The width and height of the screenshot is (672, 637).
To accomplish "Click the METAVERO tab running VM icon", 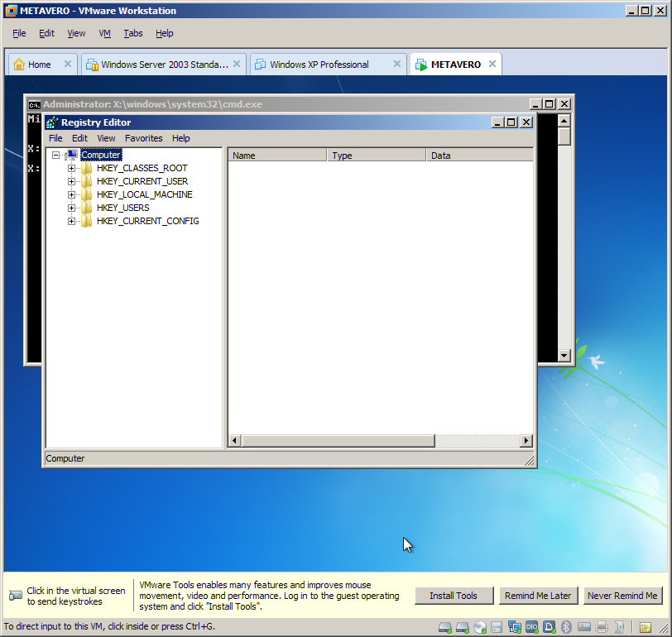I will click(x=421, y=65).
